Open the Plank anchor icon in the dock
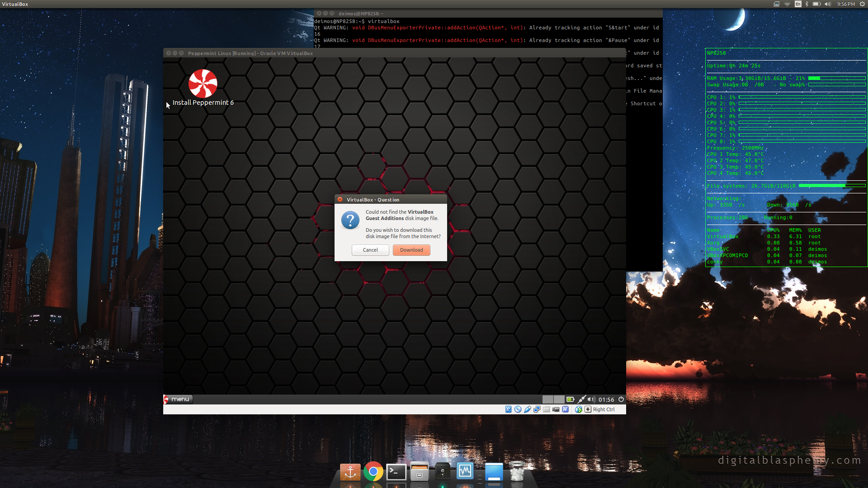Image resolution: width=868 pixels, height=488 pixels. 350,472
